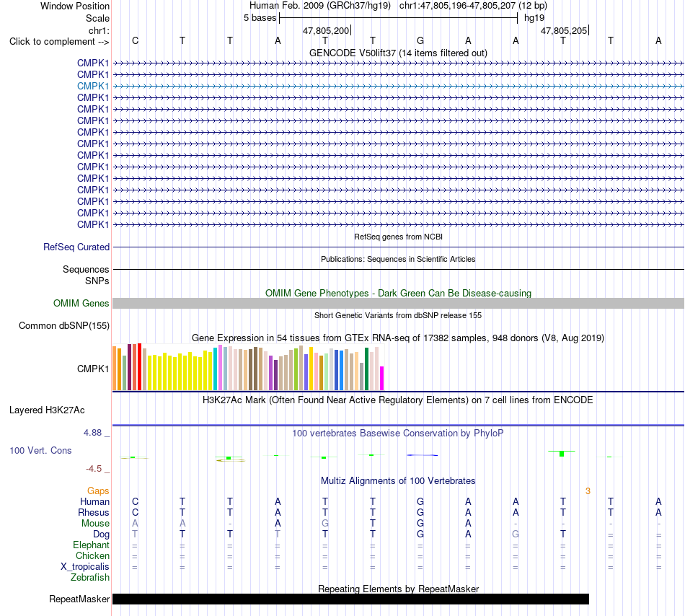Viewport: 685px width, 616px height.
Task: Click the "RepeatMasker" track label
Action: pos(79,599)
